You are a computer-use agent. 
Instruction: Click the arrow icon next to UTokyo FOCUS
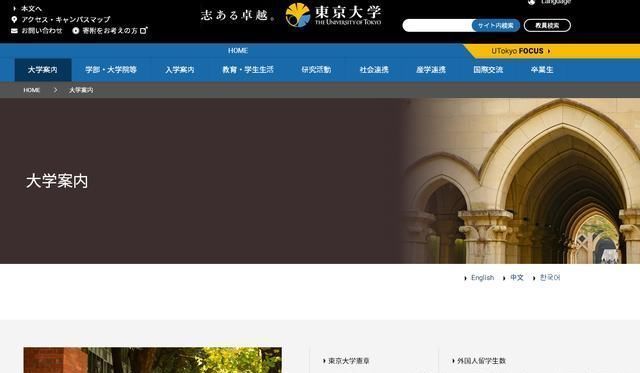point(549,51)
